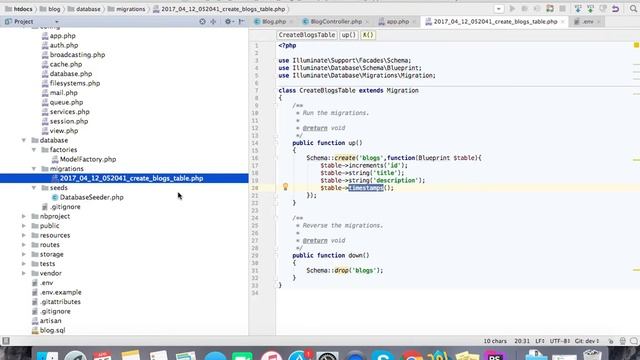Switch to the Blog.php tab
Screen dimensions: 640x360
coord(273,22)
